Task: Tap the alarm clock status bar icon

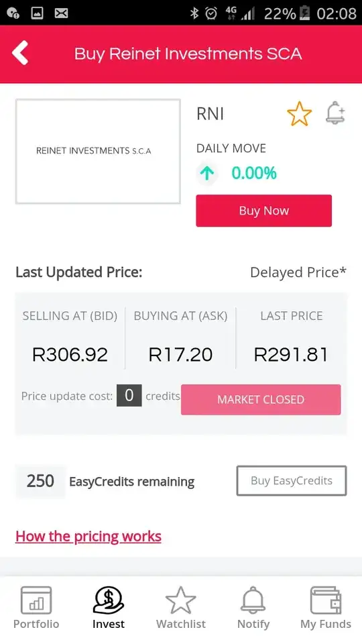Action: coord(211,13)
